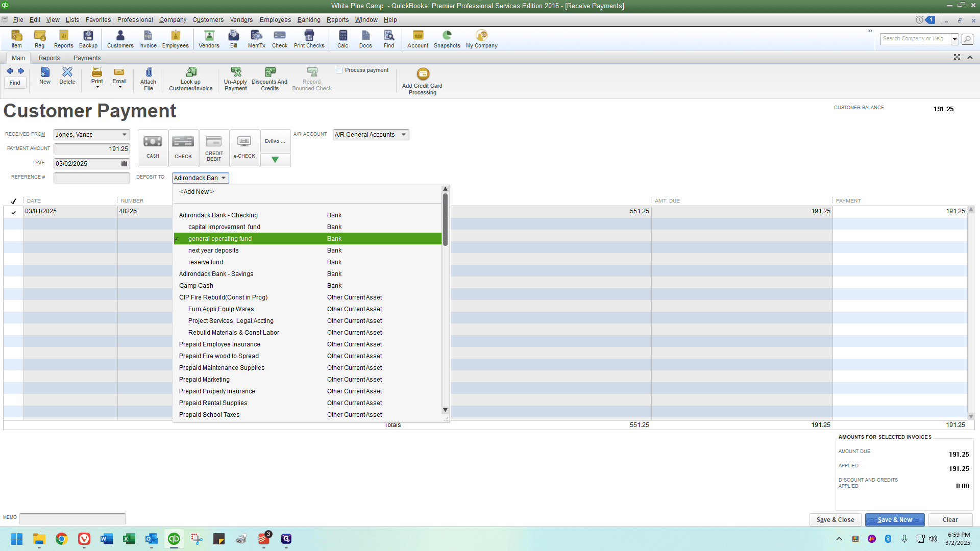This screenshot has height=551, width=980.
Task: Open the Email button dropdown arrow
Action: click(x=120, y=88)
